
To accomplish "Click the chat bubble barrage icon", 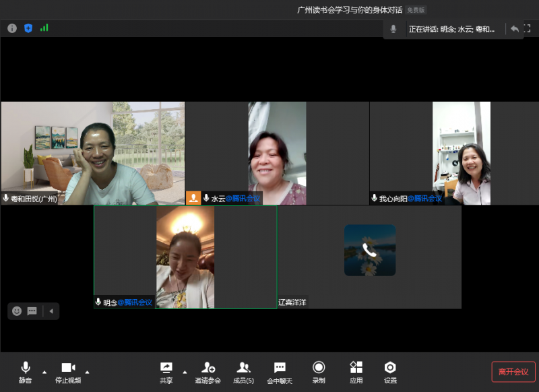I will coord(32,311).
